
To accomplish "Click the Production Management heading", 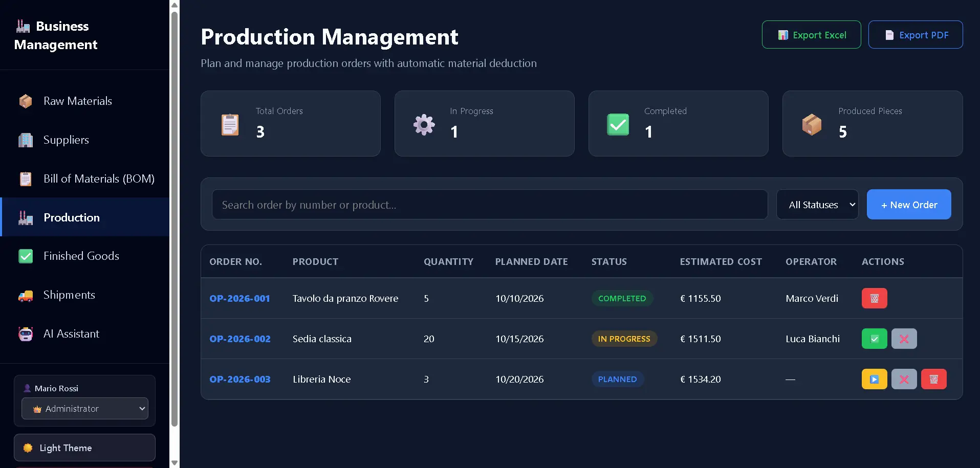I will pos(330,37).
